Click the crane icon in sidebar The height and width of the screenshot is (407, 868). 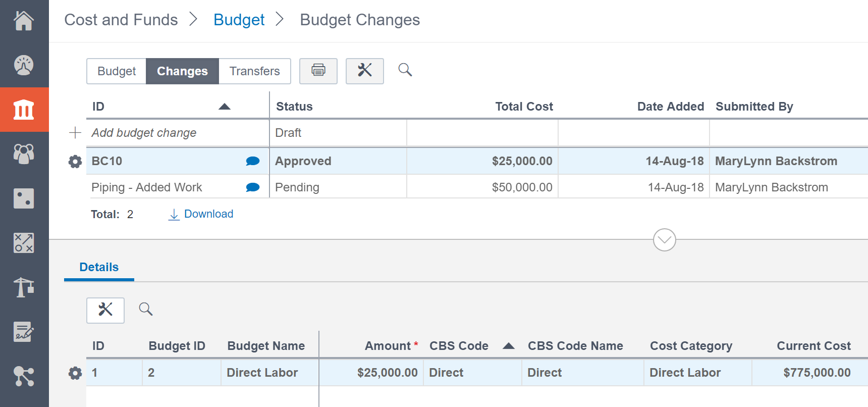pos(24,287)
